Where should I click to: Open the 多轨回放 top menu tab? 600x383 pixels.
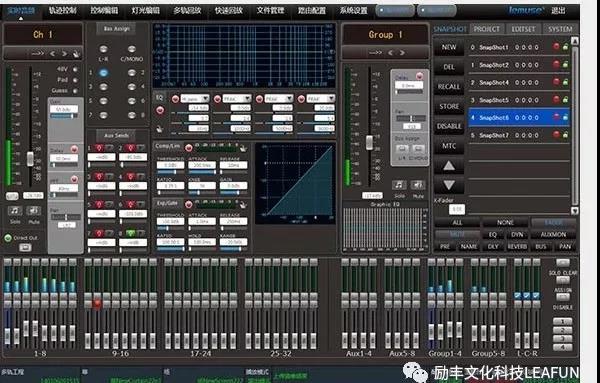point(187,11)
